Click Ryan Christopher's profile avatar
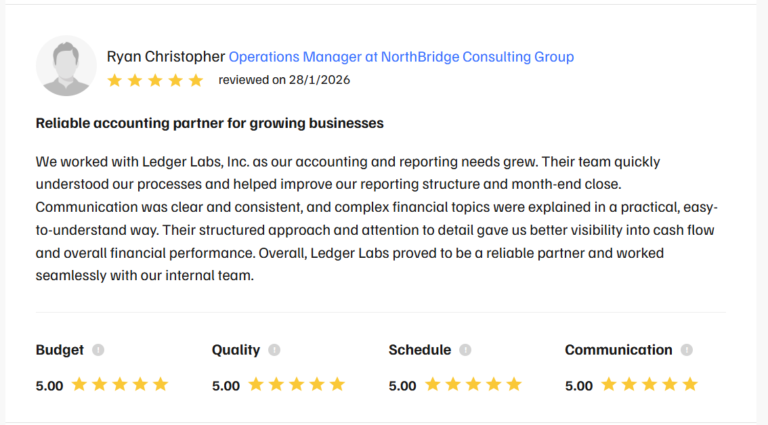This screenshot has height=425, width=768. [x=66, y=66]
